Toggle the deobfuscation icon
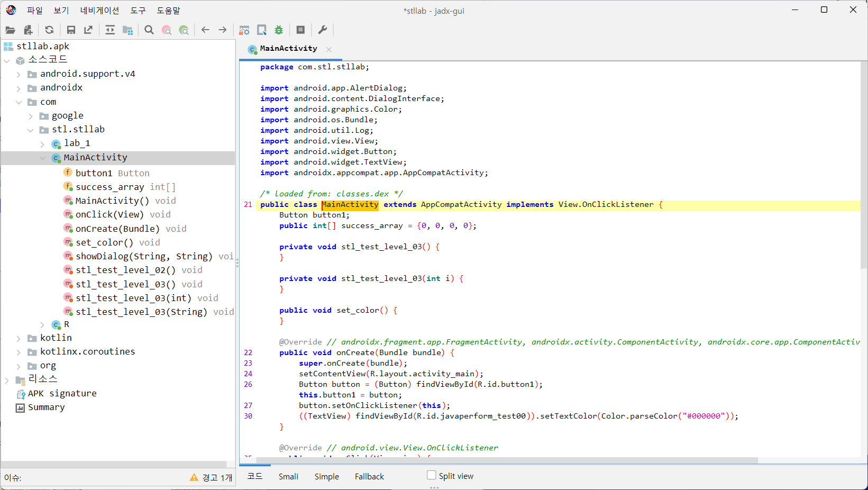This screenshot has height=490, width=868. [x=244, y=30]
